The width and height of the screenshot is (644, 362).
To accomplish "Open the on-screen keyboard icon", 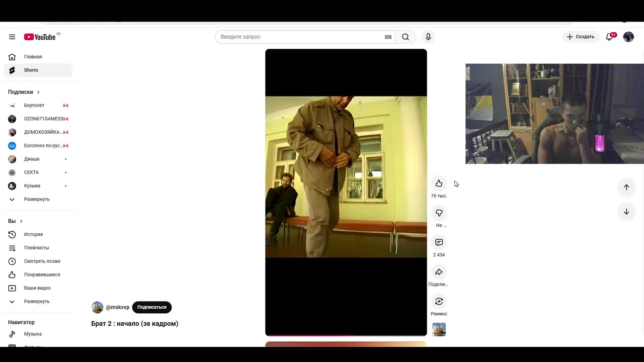I will tap(388, 37).
